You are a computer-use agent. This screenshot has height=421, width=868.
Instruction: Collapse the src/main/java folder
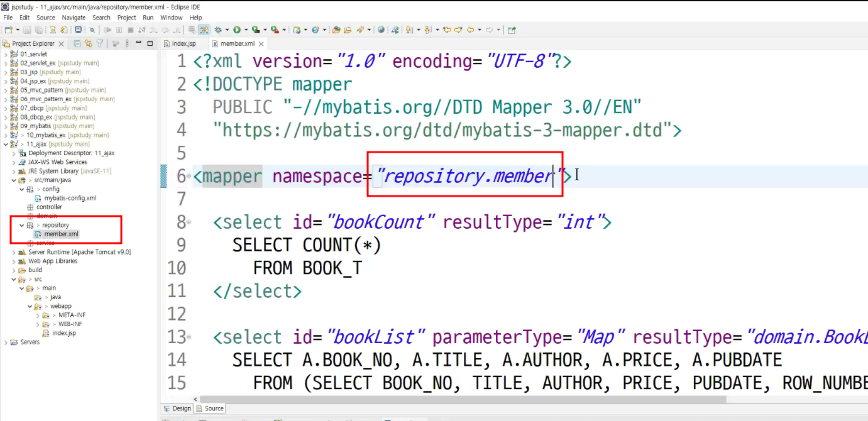pyautogui.click(x=13, y=180)
